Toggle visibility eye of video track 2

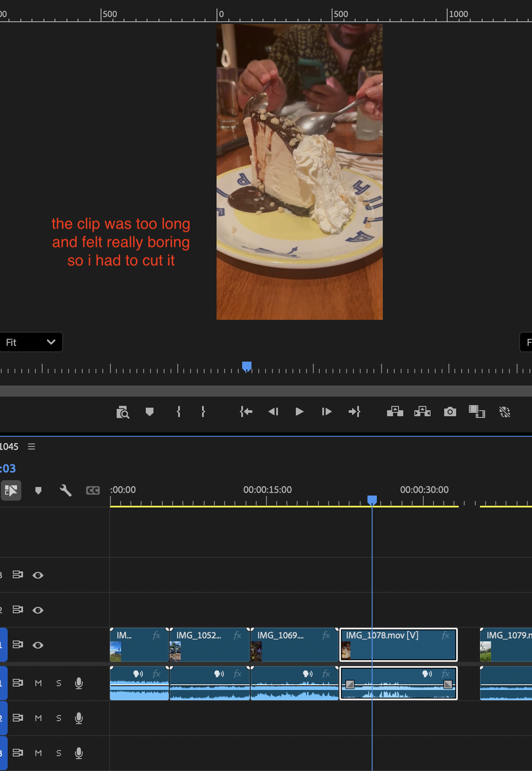coord(38,610)
